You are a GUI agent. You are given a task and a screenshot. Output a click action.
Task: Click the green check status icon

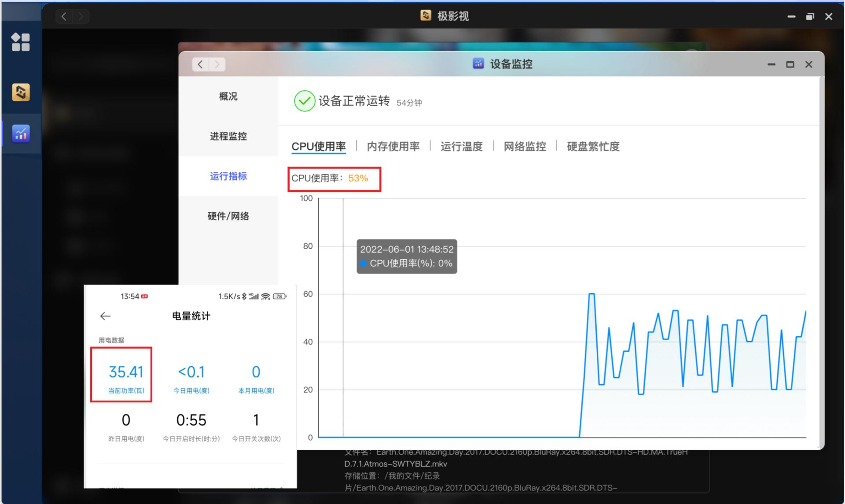(x=304, y=100)
